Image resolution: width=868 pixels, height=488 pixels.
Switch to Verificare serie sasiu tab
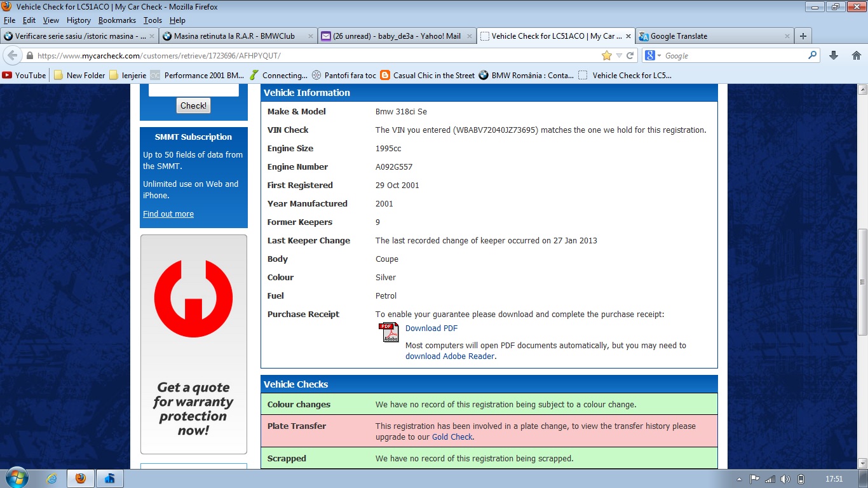(x=79, y=36)
